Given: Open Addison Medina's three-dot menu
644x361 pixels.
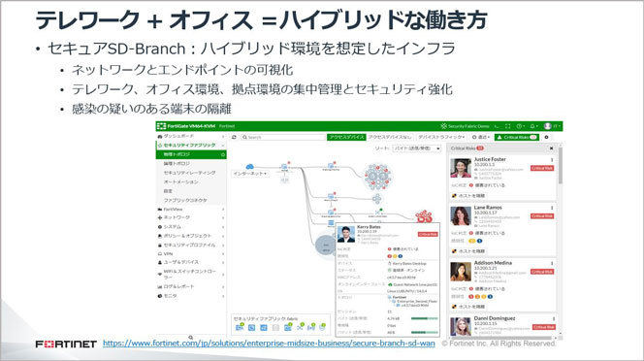Looking at the screenshot, I should (552, 263).
